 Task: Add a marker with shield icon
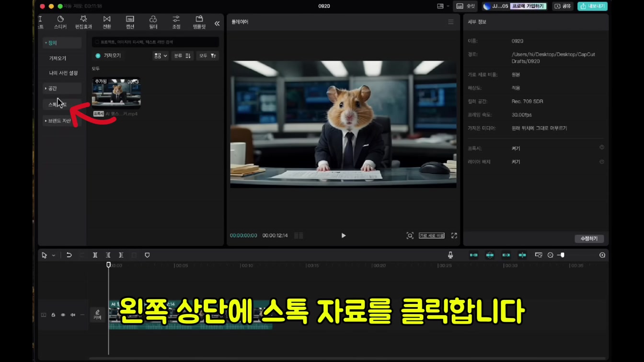click(x=147, y=255)
